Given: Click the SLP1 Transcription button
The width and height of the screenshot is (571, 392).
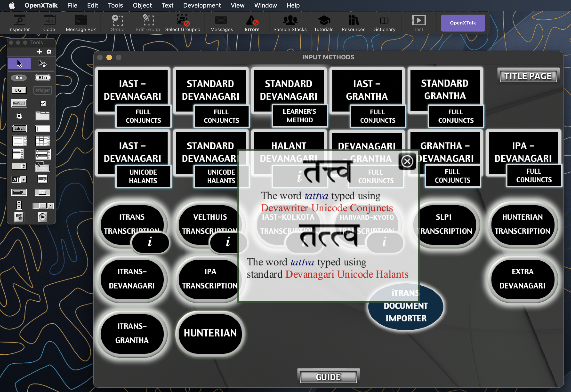Looking at the screenshot, I should 445,224.
